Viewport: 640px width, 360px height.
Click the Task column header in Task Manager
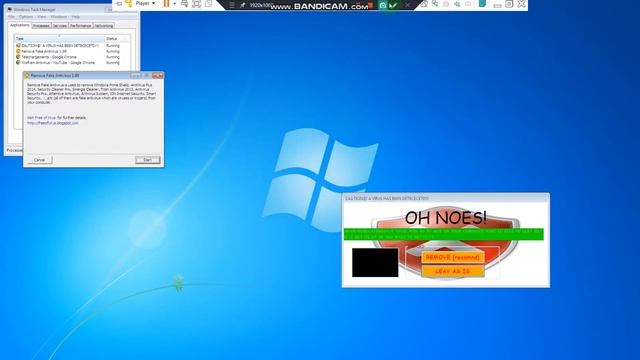pyautogui.click(x=60, y=38)
